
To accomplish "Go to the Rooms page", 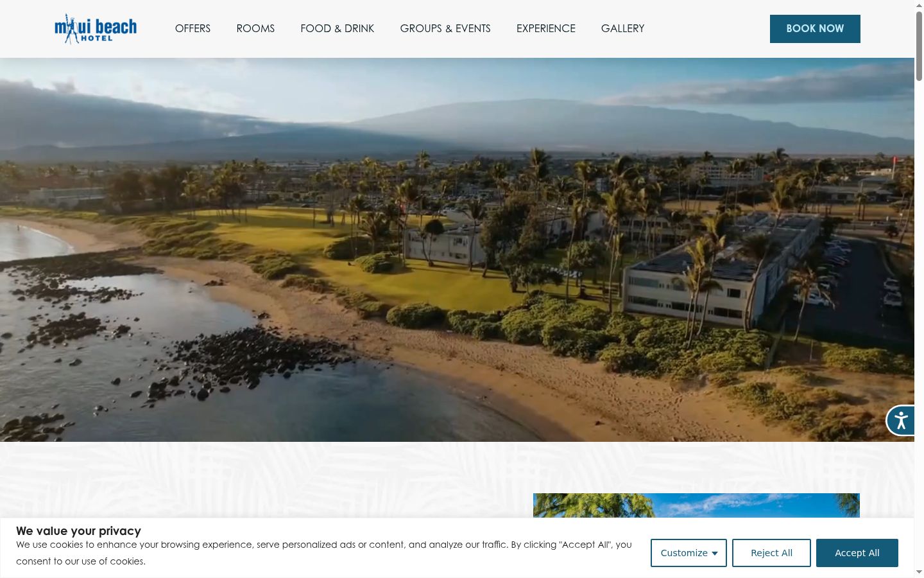I will pyautogui.click(x=255, y=28).
